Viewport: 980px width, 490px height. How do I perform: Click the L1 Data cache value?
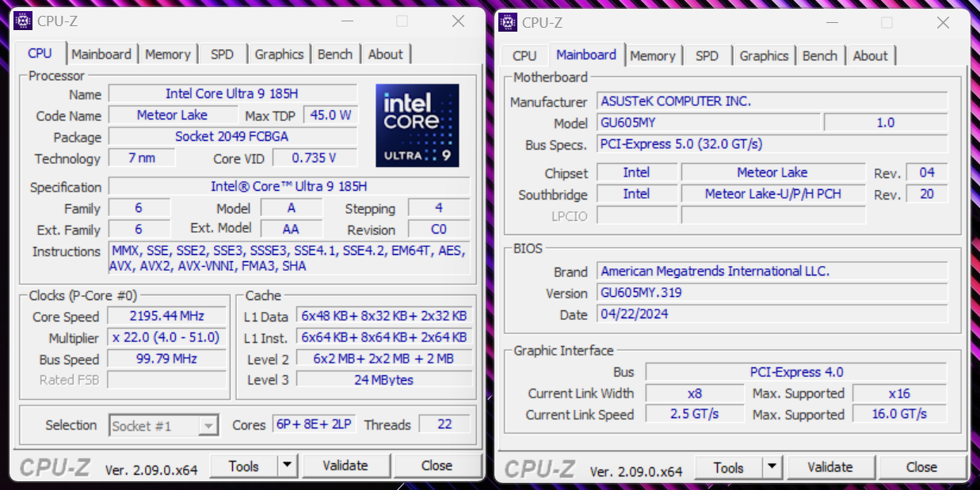pyautogui.click(x=384, y=316)
